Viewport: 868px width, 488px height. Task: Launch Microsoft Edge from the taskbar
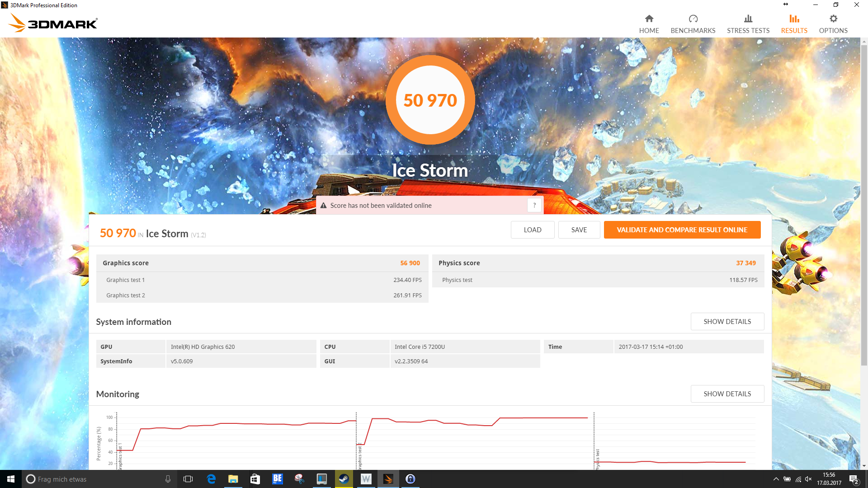coord(211,479)
